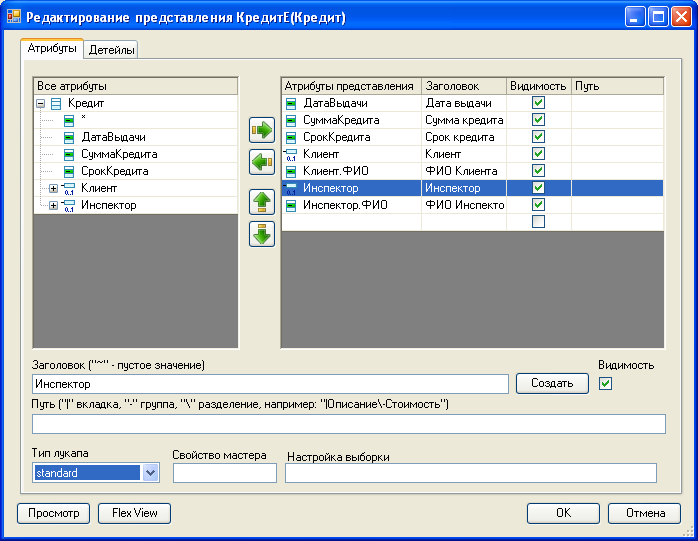Screen dimensions: 698x541
Task: Click the Заголовок input field with Инспектор
Action: [x=270, y=384]
